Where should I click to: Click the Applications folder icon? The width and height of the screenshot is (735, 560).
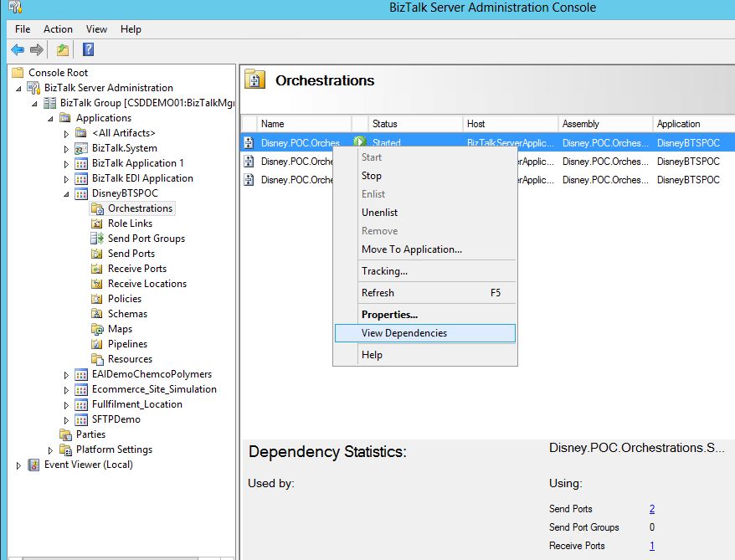pos(65,118)
